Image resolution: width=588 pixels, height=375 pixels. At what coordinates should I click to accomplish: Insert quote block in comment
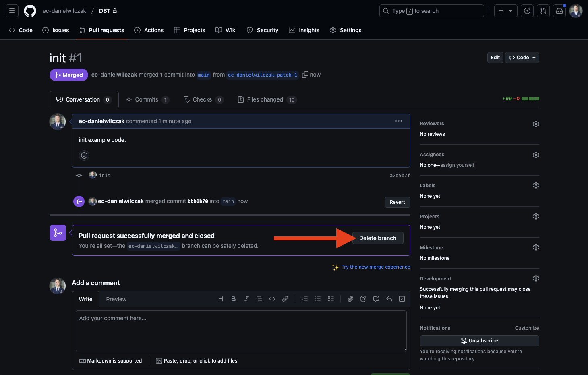point(259,299)
